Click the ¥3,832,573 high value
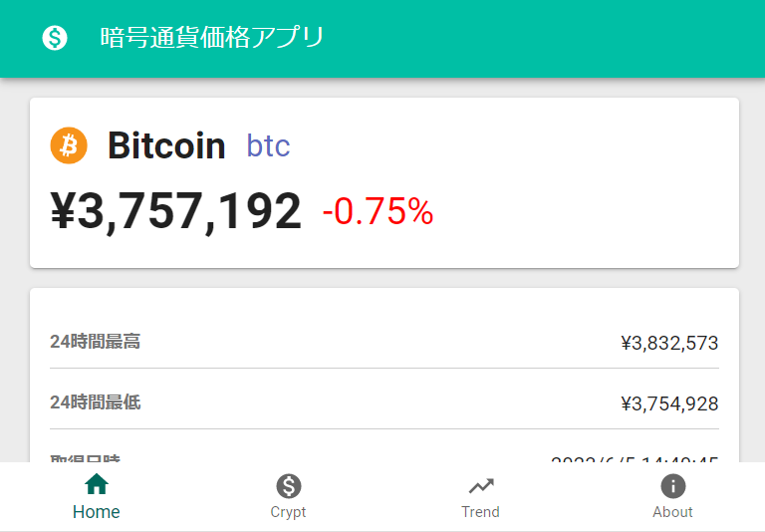Image resolution: width=765 pixels, height=532 pixels. pos(669,343)
